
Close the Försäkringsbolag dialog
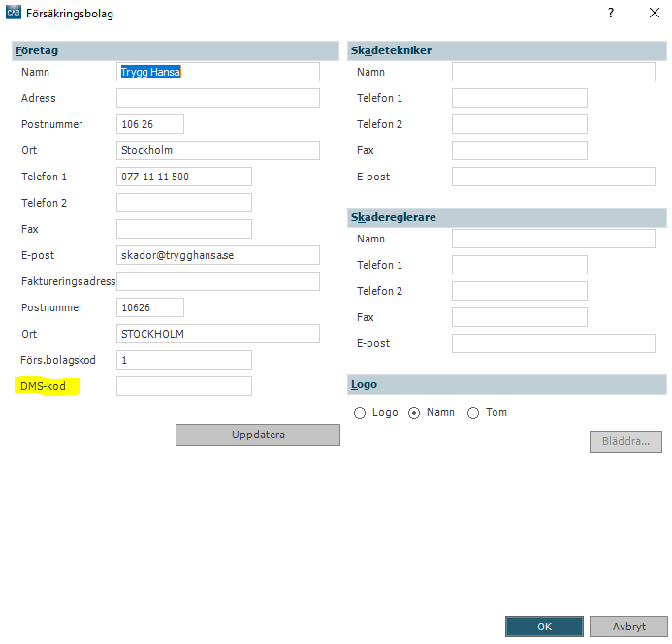click(654, 13)
